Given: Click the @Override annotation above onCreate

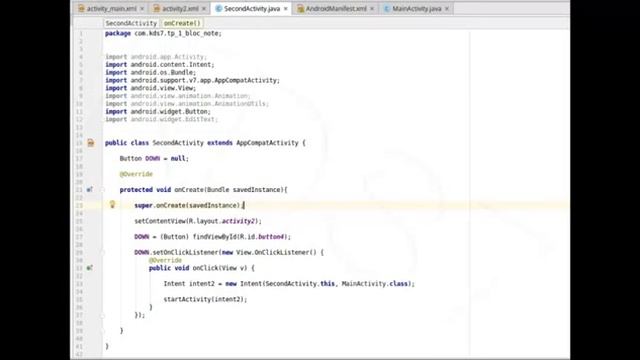Looking at the screenshot, I should coord(136,174).
